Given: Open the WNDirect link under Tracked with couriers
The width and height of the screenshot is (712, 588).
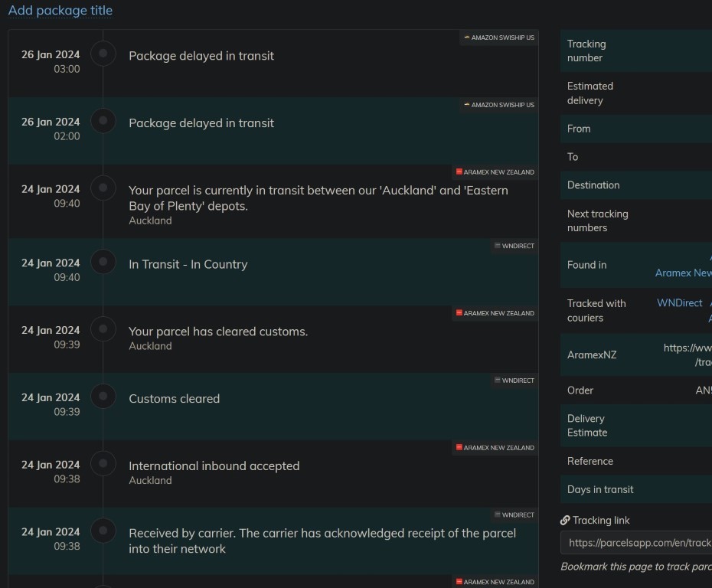Looking at the screenshot, I should (679, 303).
